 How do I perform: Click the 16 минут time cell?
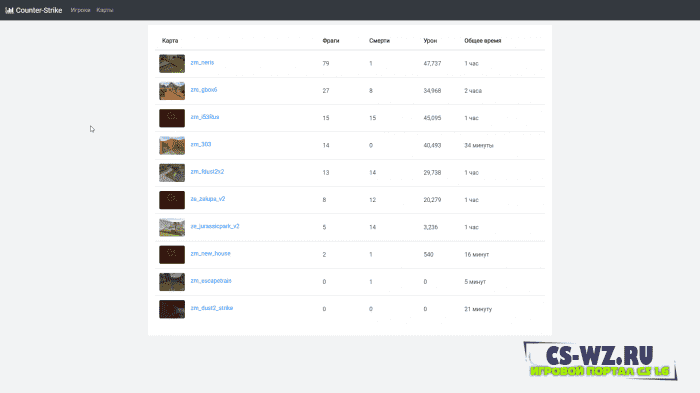pyautogui.click(x=476, y=255)
